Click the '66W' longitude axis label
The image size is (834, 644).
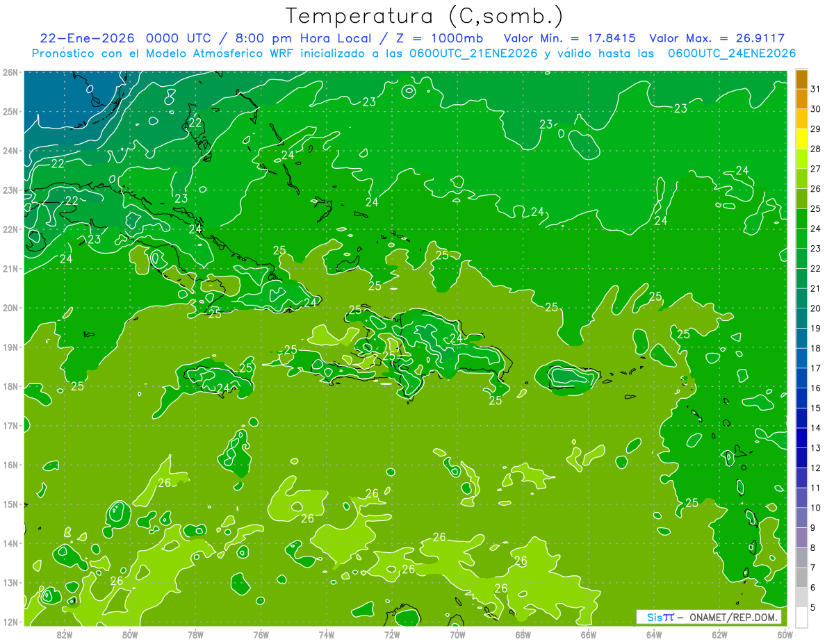click(x=588, y=634)
